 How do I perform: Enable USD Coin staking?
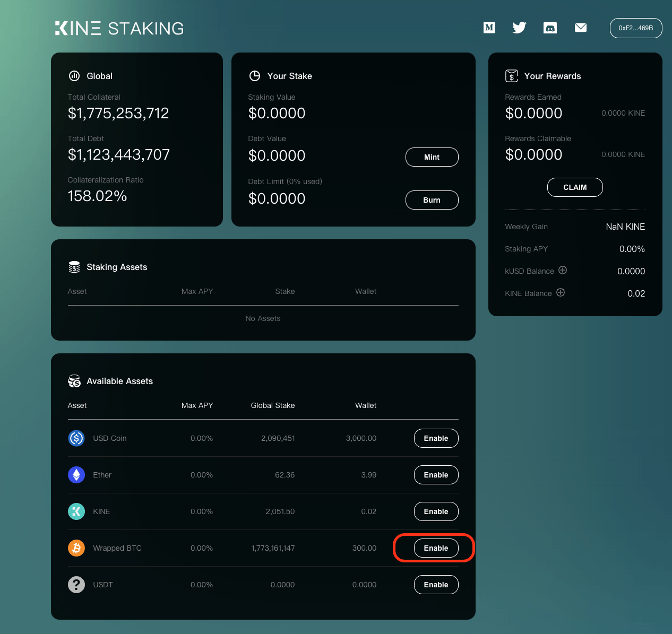436,438
